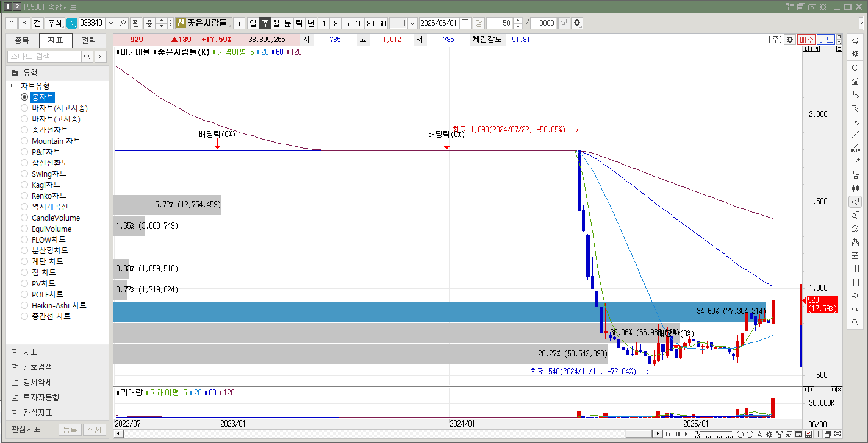Click the 2025/06/01 date field

439,23
